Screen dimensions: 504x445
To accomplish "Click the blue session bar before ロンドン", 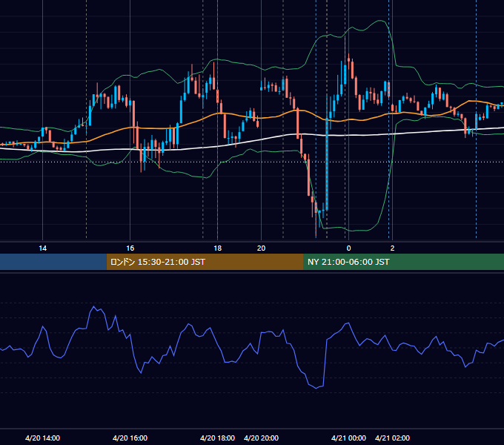I will (53, 262).
